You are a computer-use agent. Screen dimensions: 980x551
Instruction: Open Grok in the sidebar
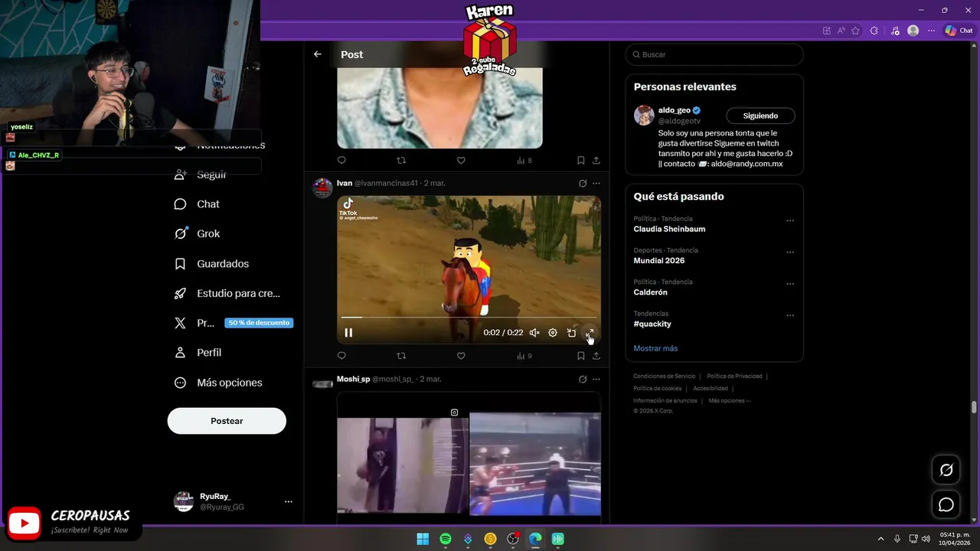[197, 234]
